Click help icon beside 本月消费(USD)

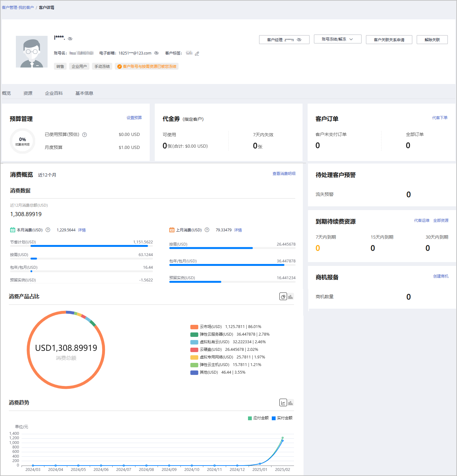[x=48, y=230]
